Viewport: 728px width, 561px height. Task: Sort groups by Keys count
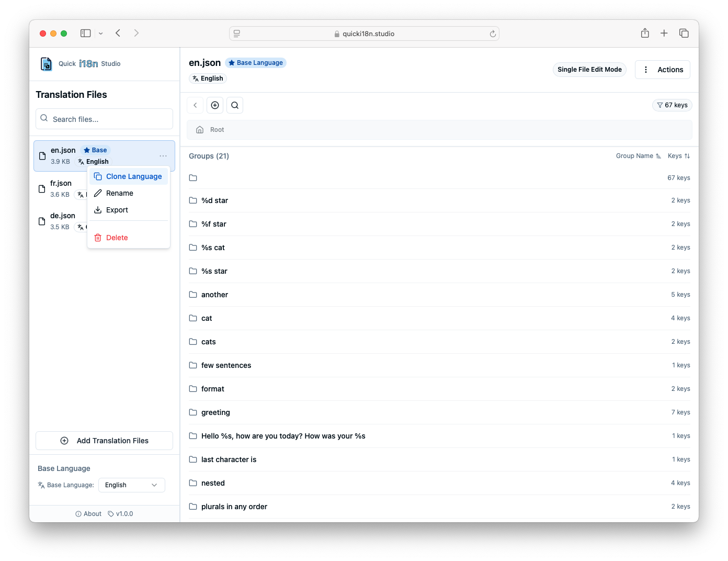coord(678,155)
